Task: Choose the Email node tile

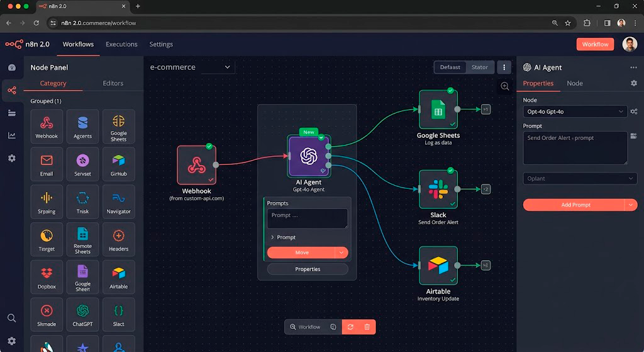Action: (x=47, y=164)
